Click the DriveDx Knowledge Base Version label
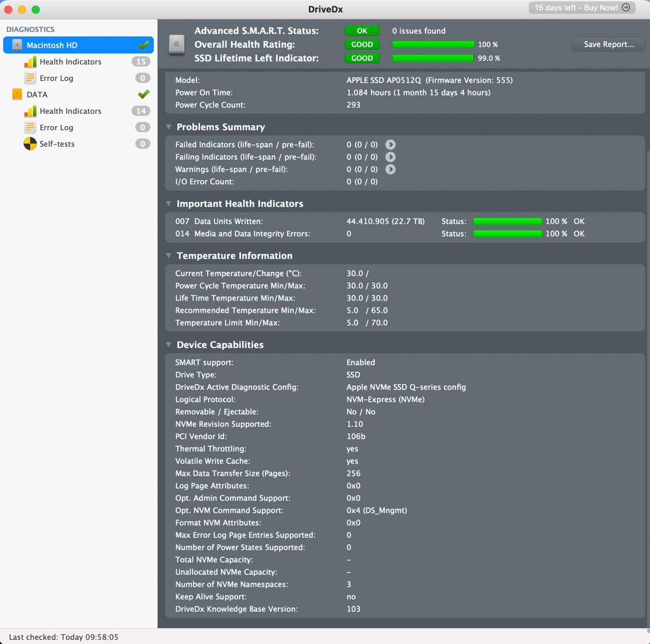This screenshot has width=650, height=644. (x=237, y=609)
